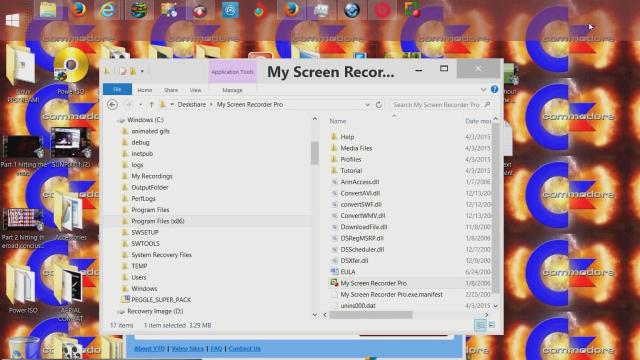Viewport: 640px width, 360px height.
Task: Select the ConvertAVI.dll file
Action: [360, 193]
